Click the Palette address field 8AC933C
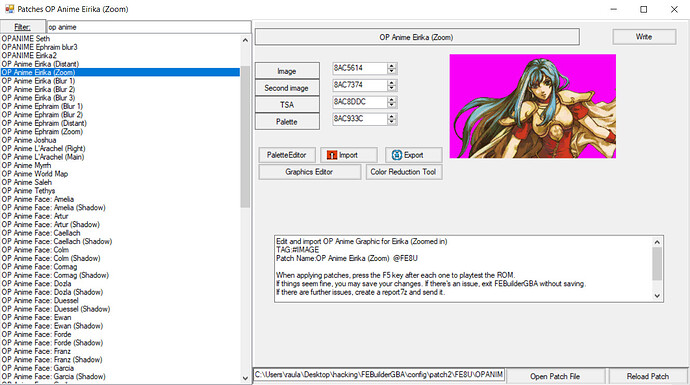Screen dimensions: 690x385 pyautogui.click(x=360, y=119)
